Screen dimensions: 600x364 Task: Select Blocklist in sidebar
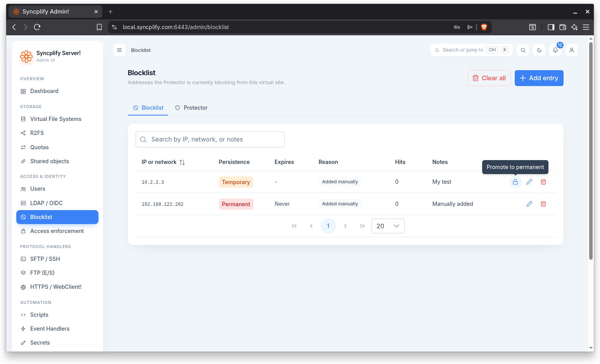[x=57, y=217]
